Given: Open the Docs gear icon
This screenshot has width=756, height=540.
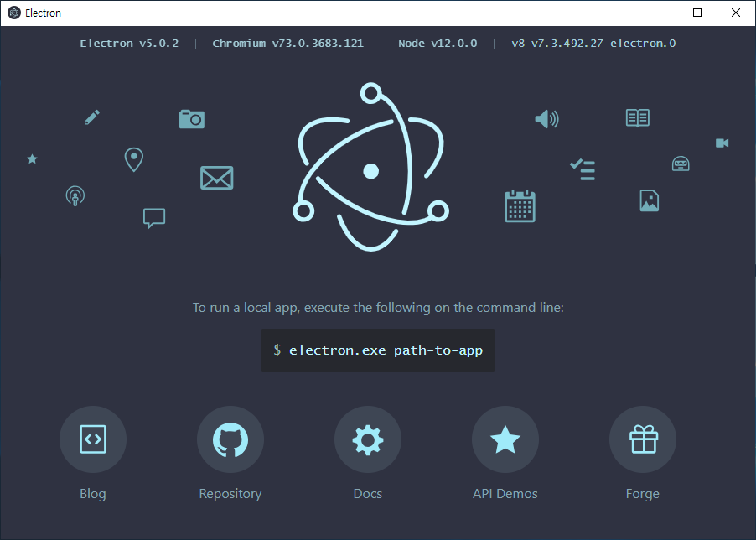Looking at the screenshot, I should pyautogui.click(x=368, y=439).
